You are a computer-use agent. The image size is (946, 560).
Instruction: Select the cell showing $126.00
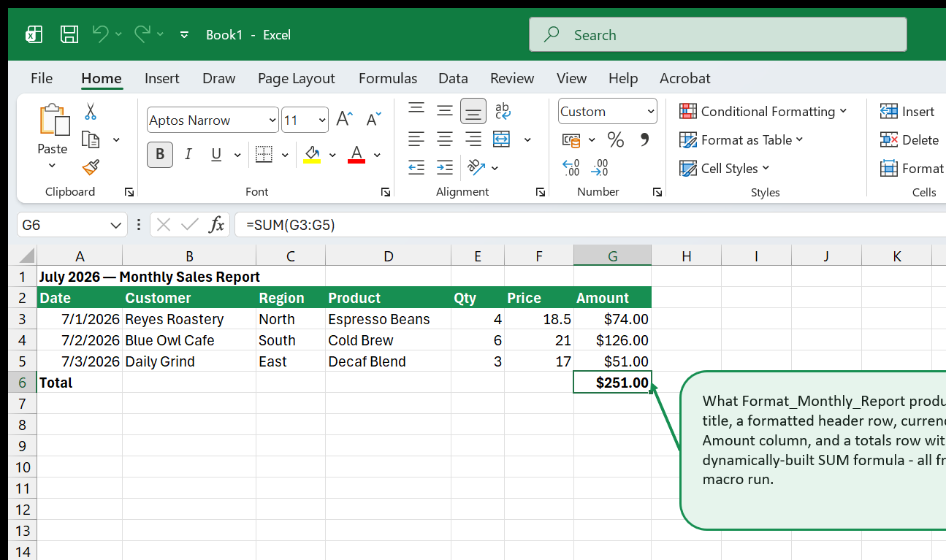pyautogui.click(x=612, y=340)
